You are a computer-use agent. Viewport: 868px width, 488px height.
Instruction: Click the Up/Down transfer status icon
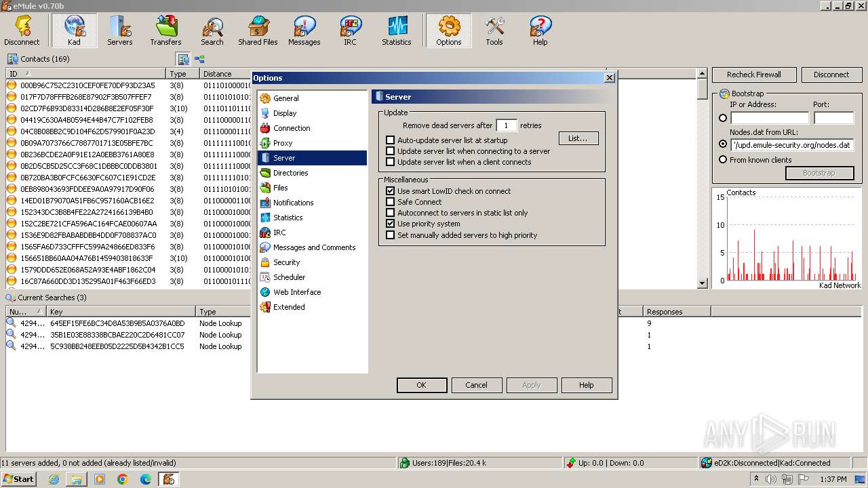click(572, 463)
